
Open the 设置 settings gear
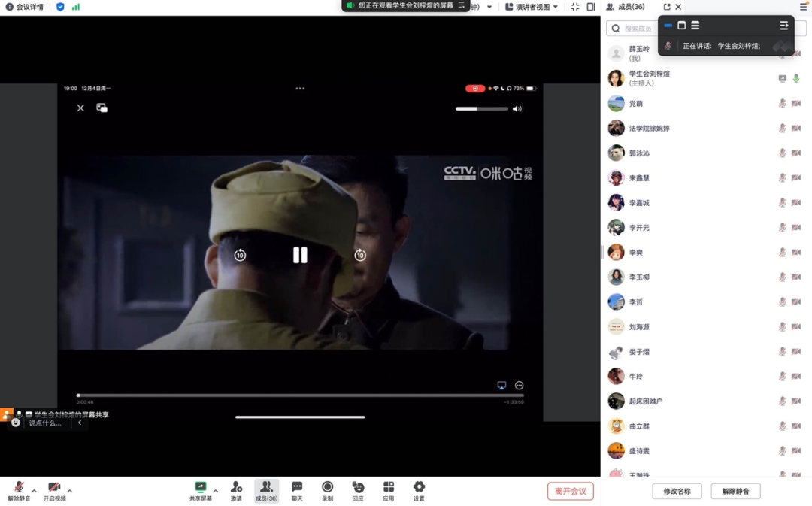coord(419,489)
